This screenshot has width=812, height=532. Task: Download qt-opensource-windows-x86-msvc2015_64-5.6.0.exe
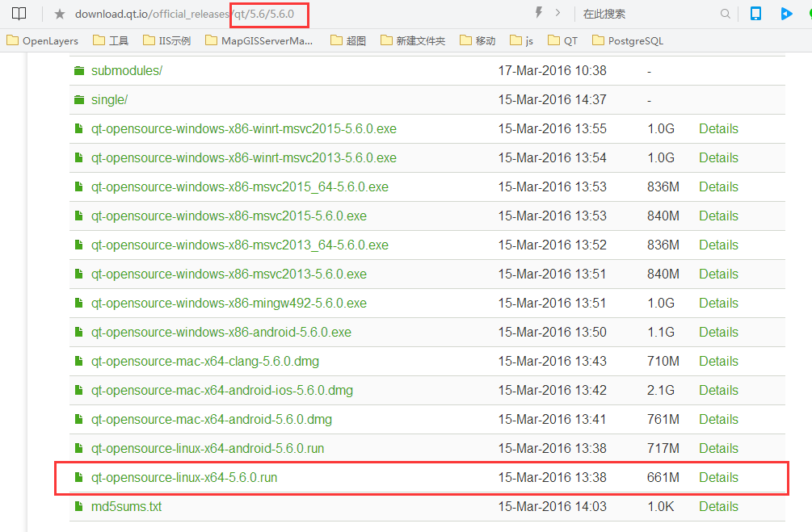click(240, 186)
